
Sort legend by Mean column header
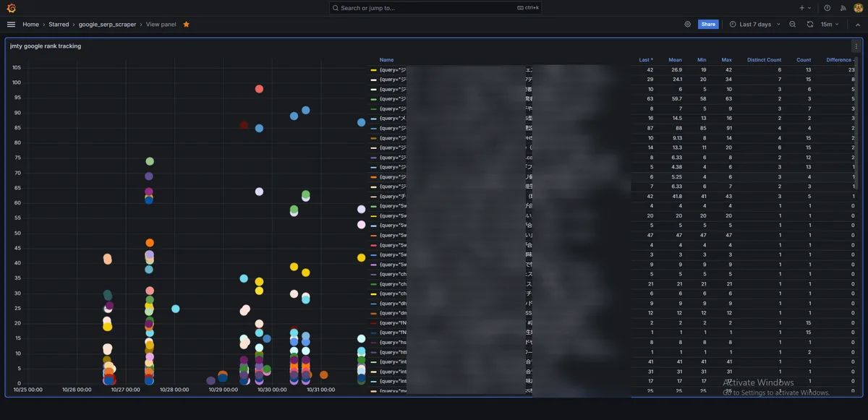(675, 60)
